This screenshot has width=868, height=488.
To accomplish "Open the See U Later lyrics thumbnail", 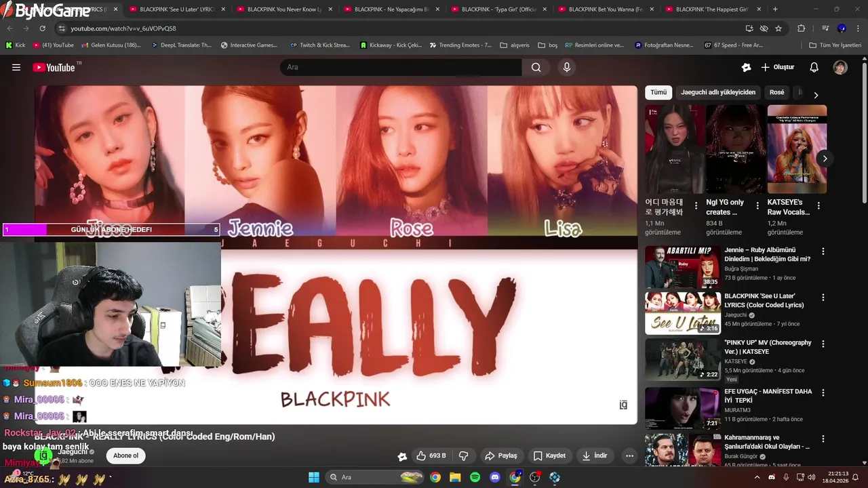I will (x=682, y=313).
